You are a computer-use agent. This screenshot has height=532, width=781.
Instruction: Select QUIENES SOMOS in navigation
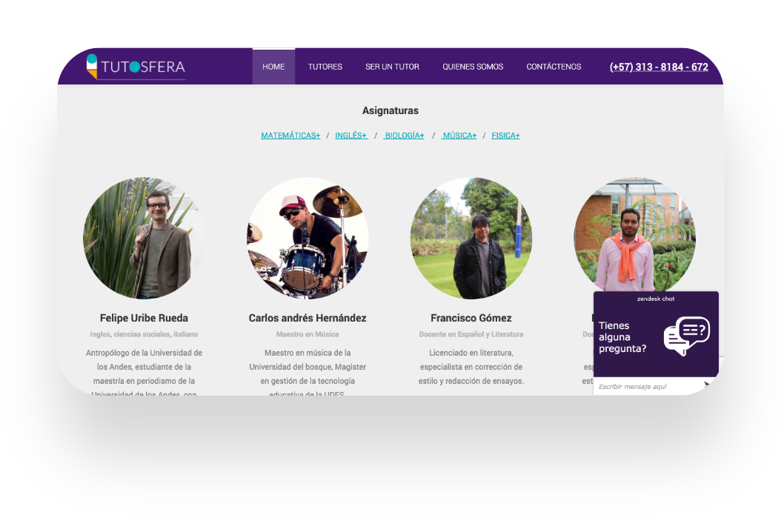point(473,67)
